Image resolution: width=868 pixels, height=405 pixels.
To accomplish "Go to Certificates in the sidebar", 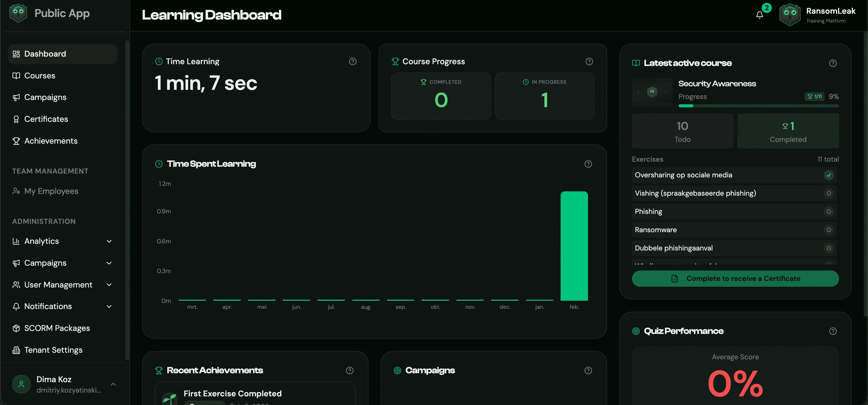I will [46, 119].
